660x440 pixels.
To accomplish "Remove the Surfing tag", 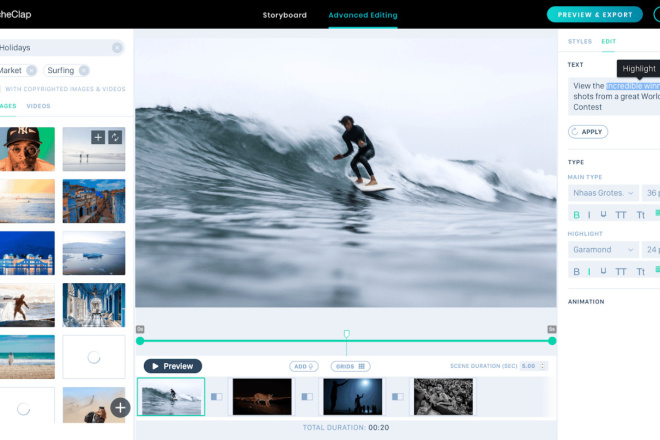I will [84, 70].
